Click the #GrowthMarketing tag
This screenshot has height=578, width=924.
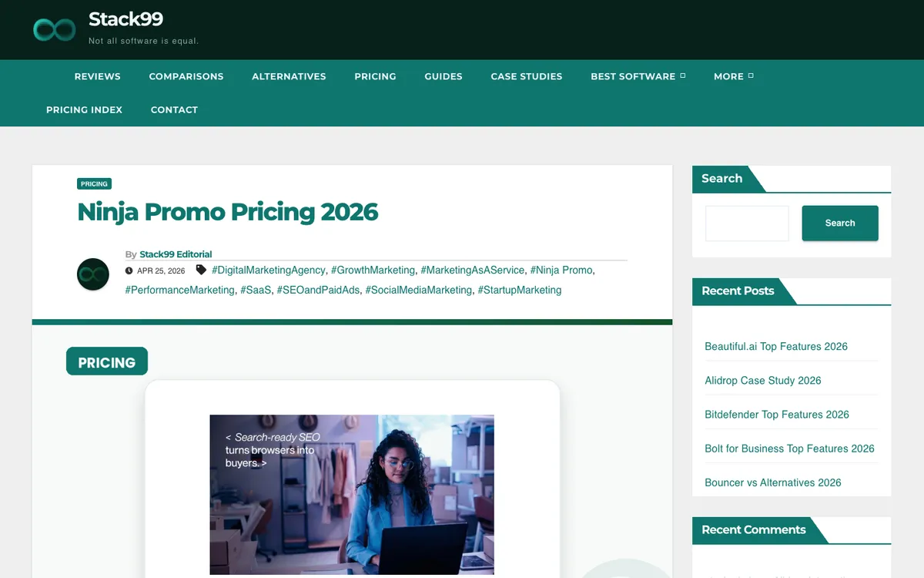pyautogui.click(x=373, y=270)
